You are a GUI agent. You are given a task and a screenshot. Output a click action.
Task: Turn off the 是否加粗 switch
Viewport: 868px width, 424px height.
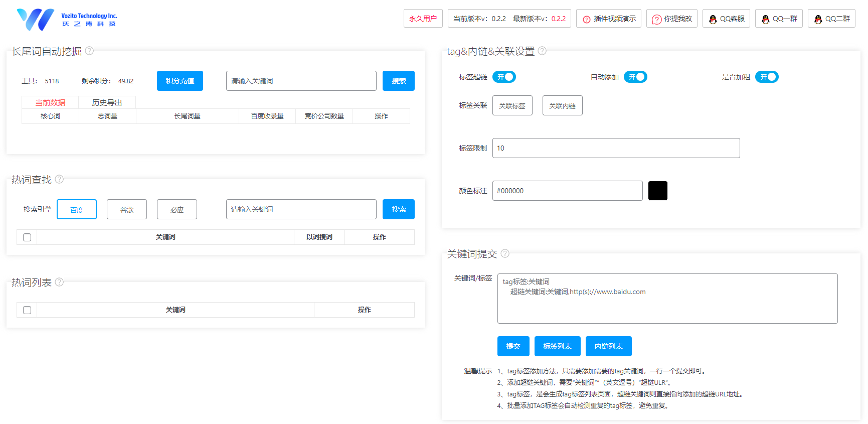click(767, 77)
